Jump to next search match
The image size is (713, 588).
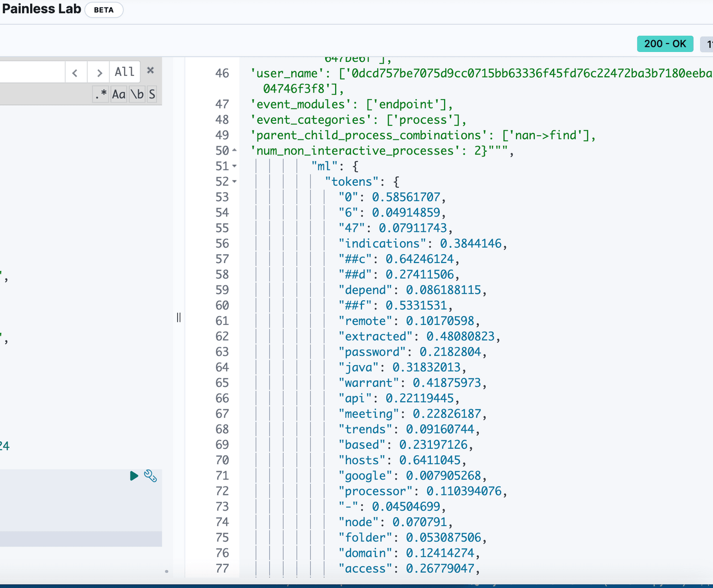tap(100, 73)
